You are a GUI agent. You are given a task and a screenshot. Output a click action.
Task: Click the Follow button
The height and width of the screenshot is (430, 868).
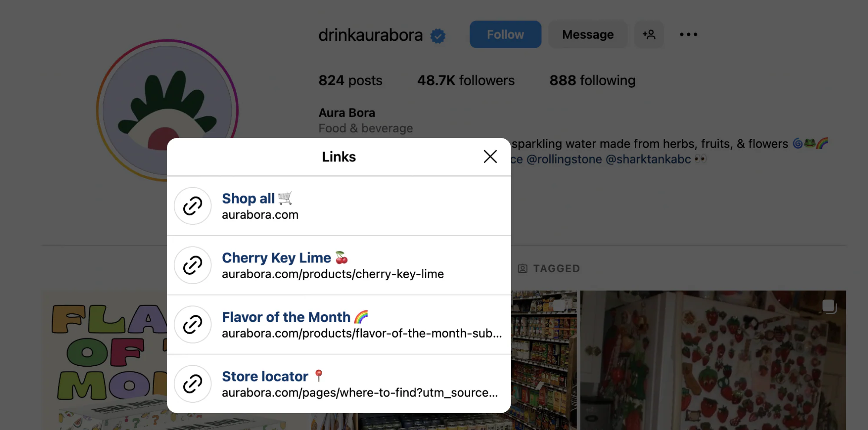tap(505, 34)
